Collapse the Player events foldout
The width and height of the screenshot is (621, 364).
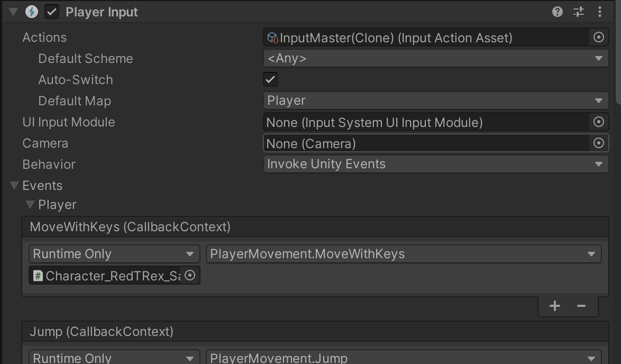[31, 205]
